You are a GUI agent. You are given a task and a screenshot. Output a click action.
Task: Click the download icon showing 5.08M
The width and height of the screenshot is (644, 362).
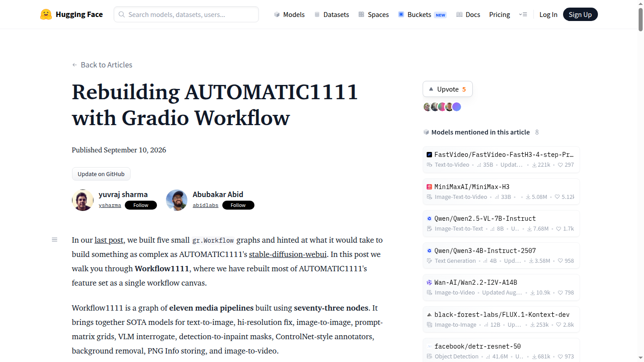[x=528, y=197]
